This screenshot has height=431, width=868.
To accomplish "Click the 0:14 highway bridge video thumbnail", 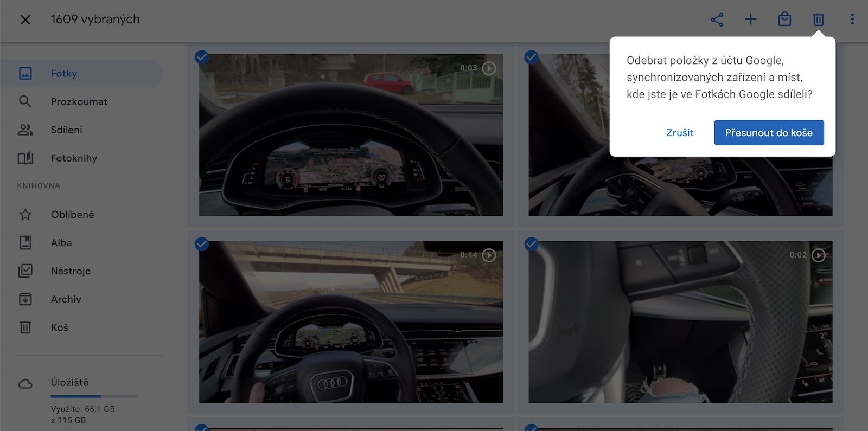I will (x=350, y=322).
